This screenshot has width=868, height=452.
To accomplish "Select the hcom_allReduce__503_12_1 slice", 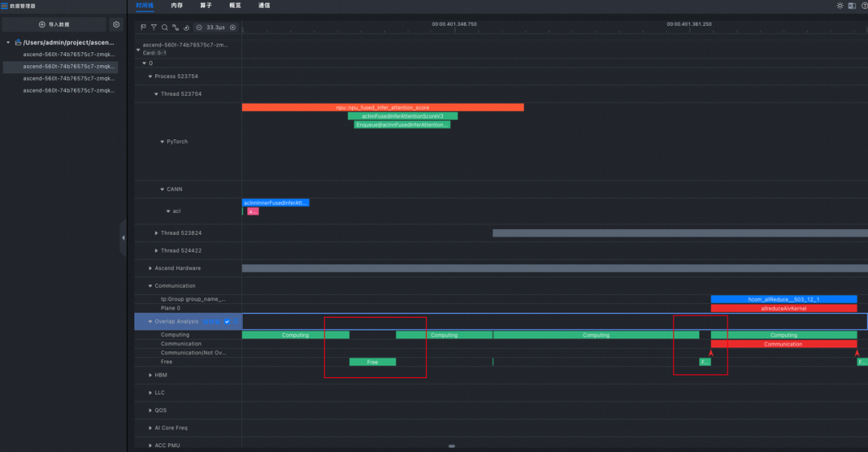I will coord(784,300).
